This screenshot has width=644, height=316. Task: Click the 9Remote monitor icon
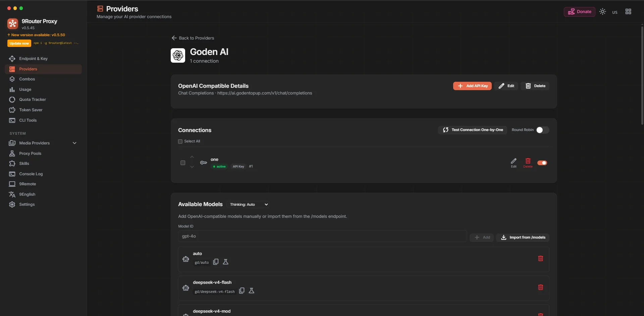(12, 184)
